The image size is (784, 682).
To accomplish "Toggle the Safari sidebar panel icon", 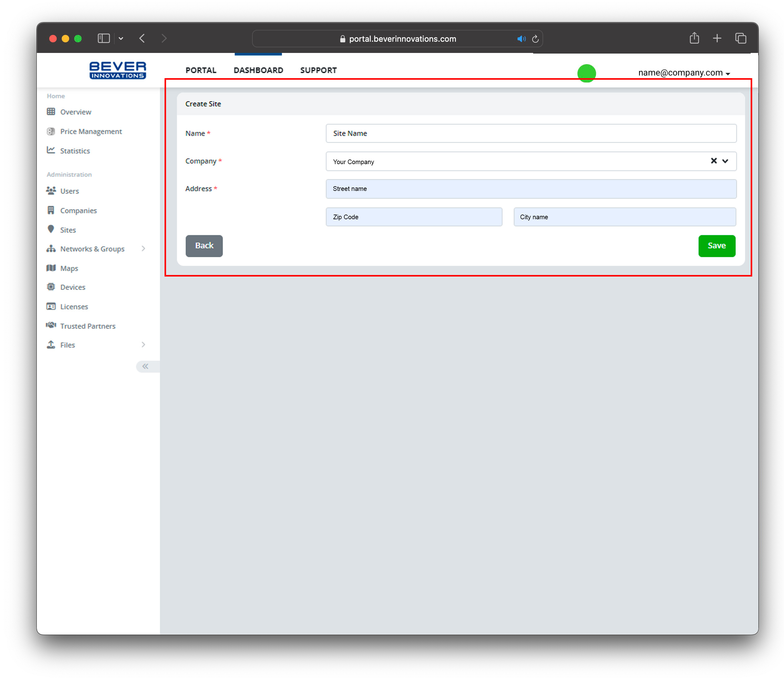I will click(103, 38).
